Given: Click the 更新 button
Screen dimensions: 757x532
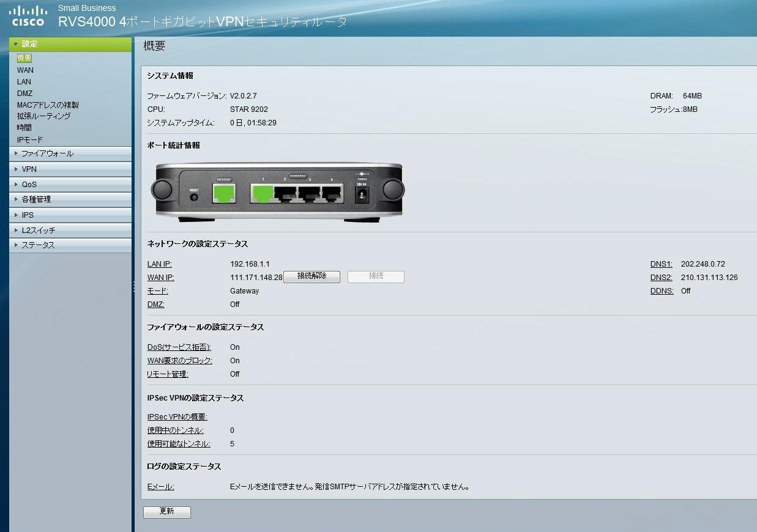Looking at the screenshot, I should [x=167, y=512].
